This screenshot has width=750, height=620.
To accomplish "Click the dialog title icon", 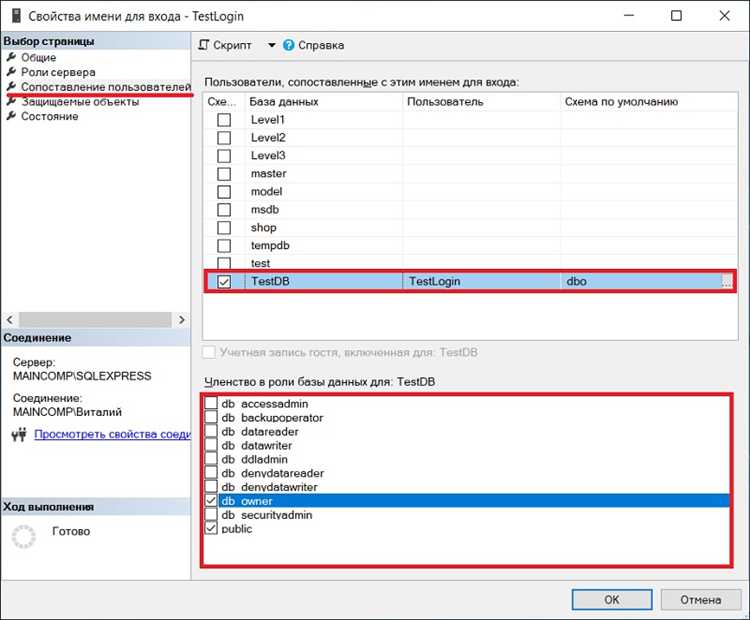I will click(16, 16).
